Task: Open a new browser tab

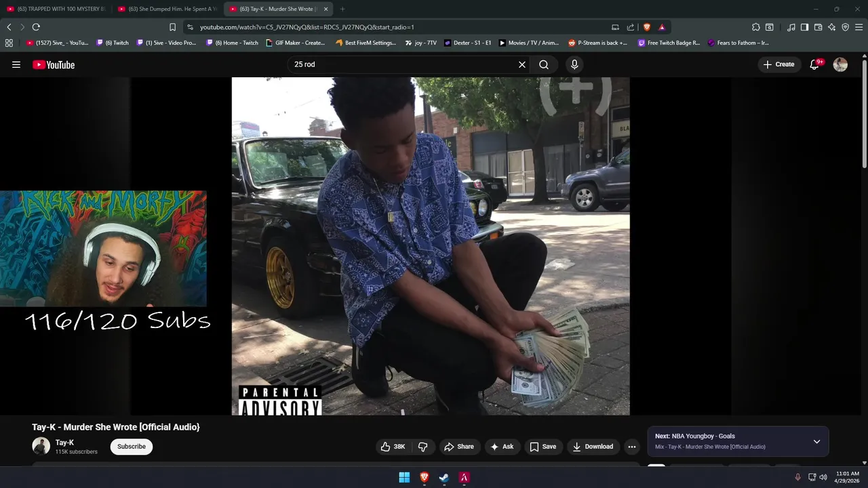Action: click(x=342, y=9)
